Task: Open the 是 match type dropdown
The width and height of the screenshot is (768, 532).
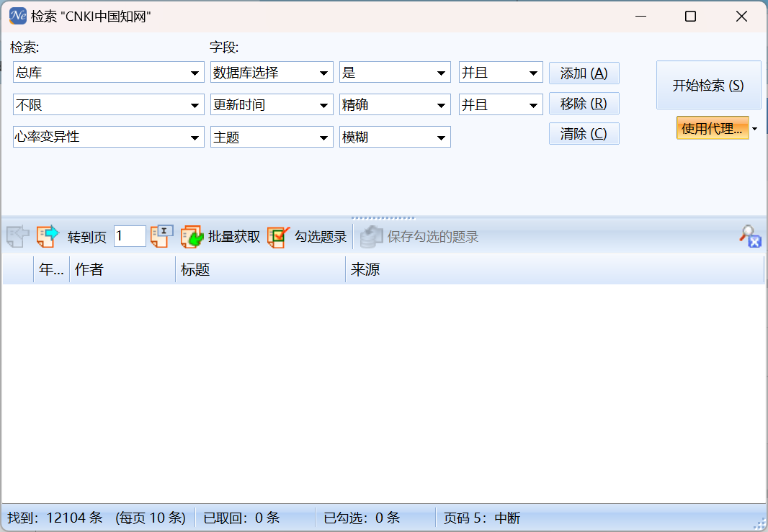Action: pos(441,73)
